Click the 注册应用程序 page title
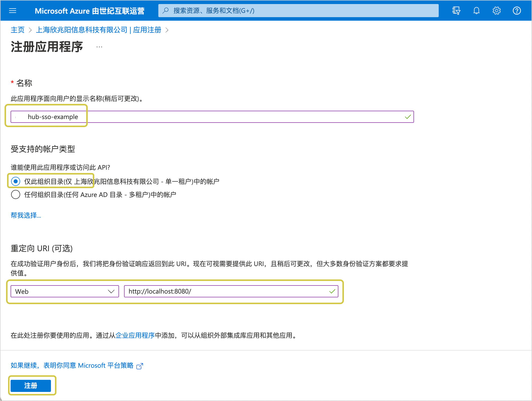The width and height of the screenshot is (532, 401). click(47, 47)
